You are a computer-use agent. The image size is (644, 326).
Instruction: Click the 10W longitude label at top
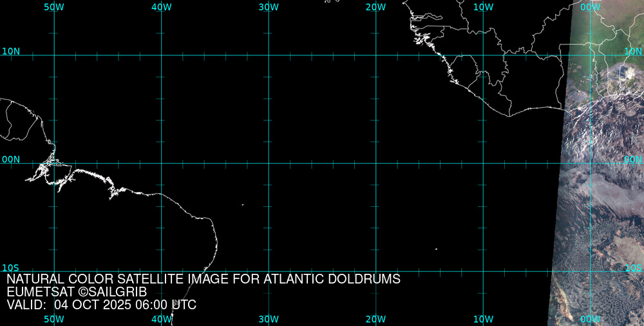[x=483, y=7]
